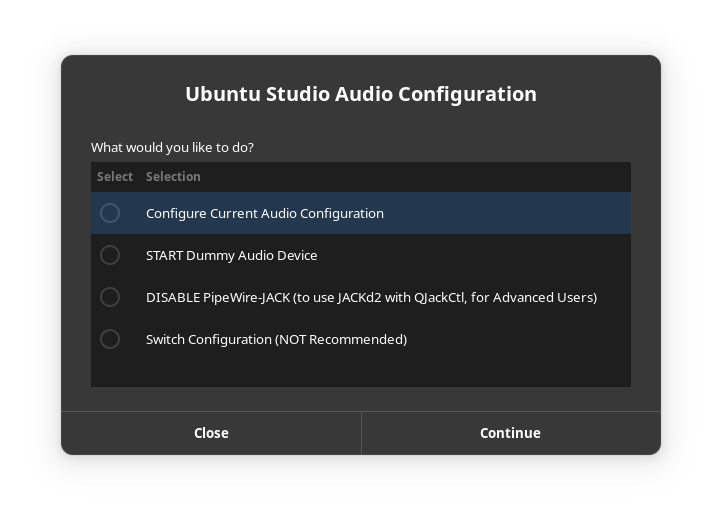Image resolution: width=722 pixels, height=522 pixels.
Task: Click the 'What would you like to do?' prompt
Action: (172, 147)
